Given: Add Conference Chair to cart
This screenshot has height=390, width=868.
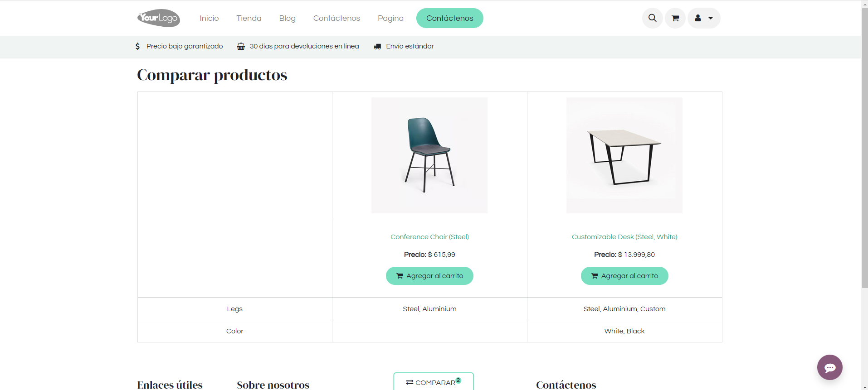Looking at the screenshot, I should click(x=429, y=276).
